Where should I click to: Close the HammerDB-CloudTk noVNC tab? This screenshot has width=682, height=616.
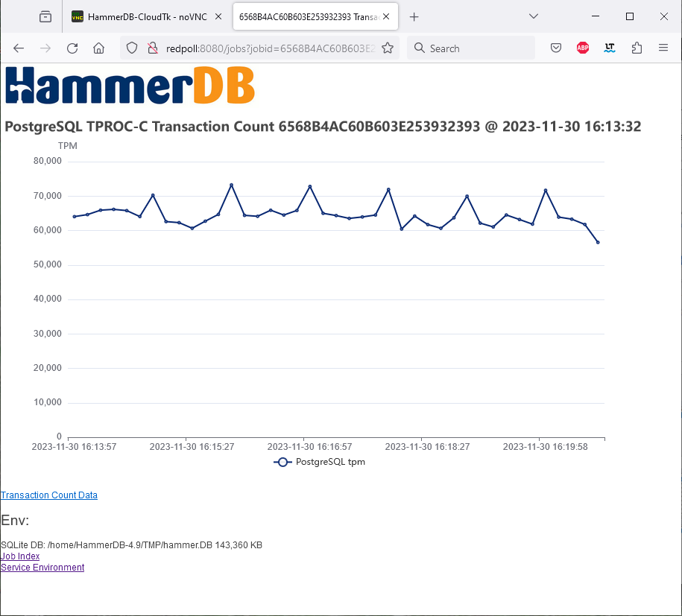pos(218,16)
